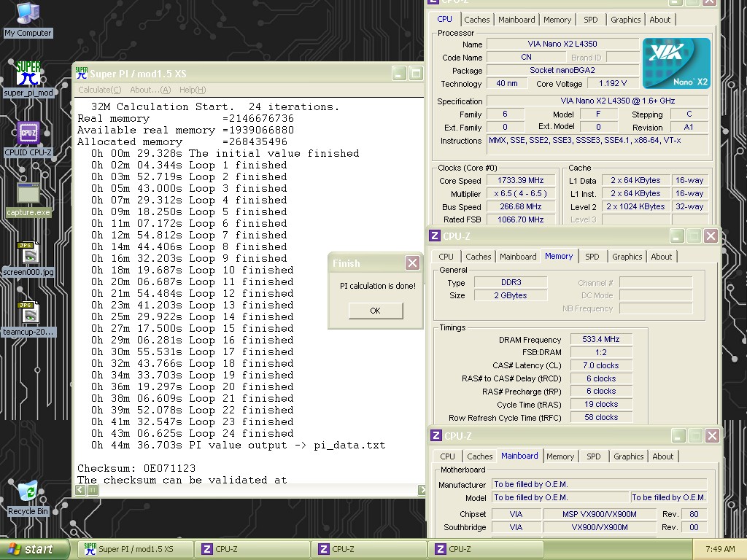Click the Core Voltage value 1.192 V

pyautogui.click(x=613, y=83)
